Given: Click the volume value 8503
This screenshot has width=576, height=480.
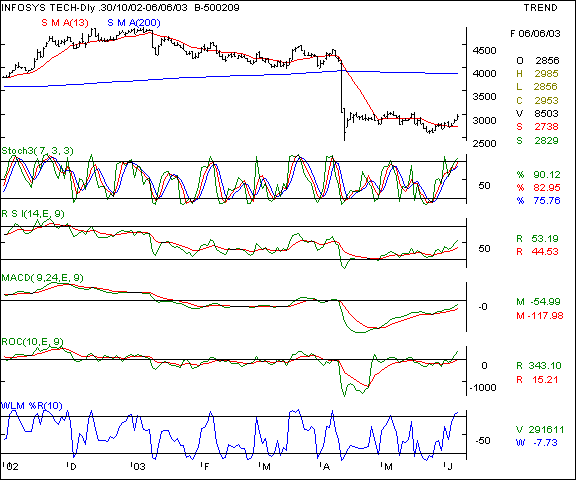Looking at the screenshot, I should (547, 113).
